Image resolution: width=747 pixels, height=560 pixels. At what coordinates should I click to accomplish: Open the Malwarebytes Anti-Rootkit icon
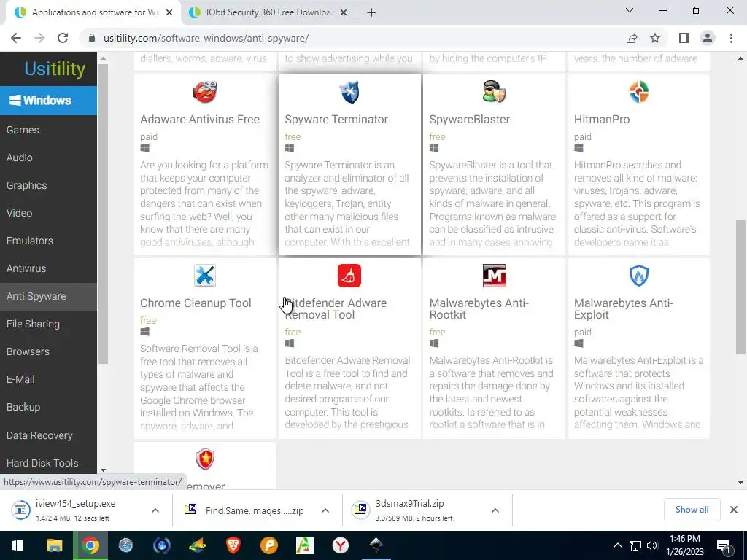tap(494, 276)
